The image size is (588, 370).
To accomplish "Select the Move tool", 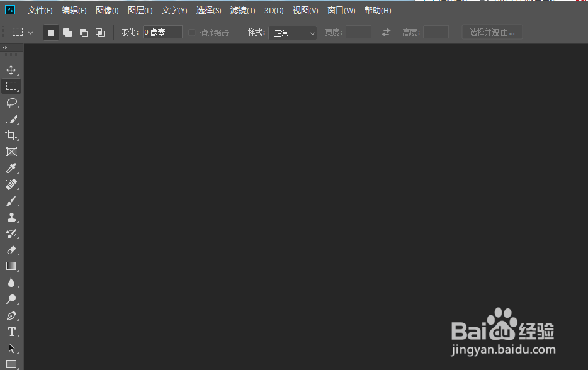I will [11, 70].
